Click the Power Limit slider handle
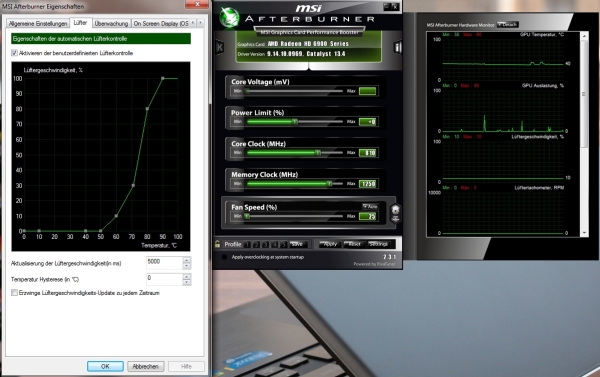 click(x=295, y=122)
